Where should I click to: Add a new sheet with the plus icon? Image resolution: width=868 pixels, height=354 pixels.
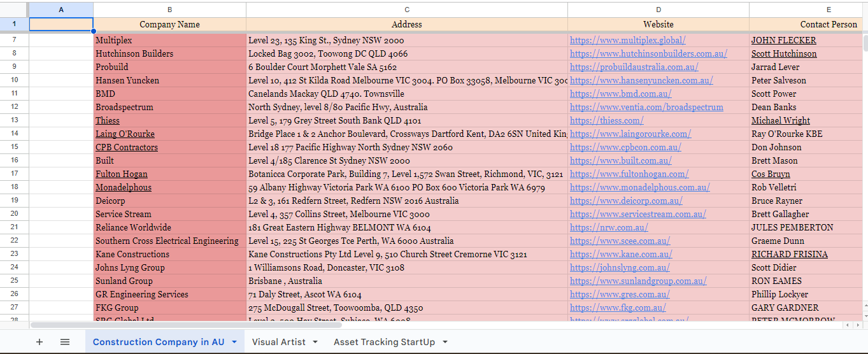[39, 342]
